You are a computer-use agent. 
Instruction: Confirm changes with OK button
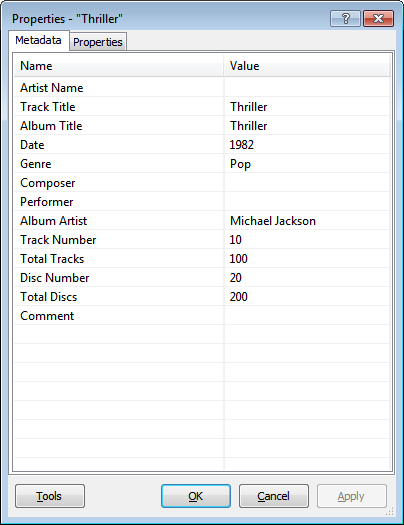tap(196, 496)
